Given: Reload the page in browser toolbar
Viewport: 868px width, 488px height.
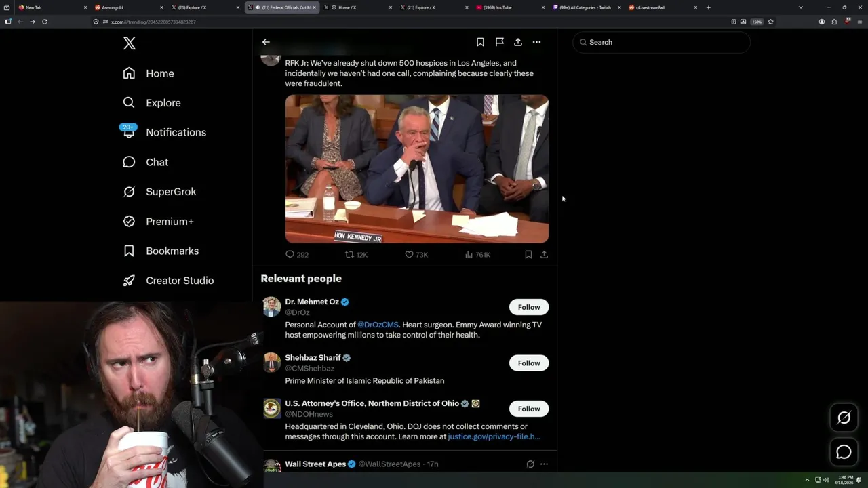Looking at the screenshot, I should click(45, 22).
